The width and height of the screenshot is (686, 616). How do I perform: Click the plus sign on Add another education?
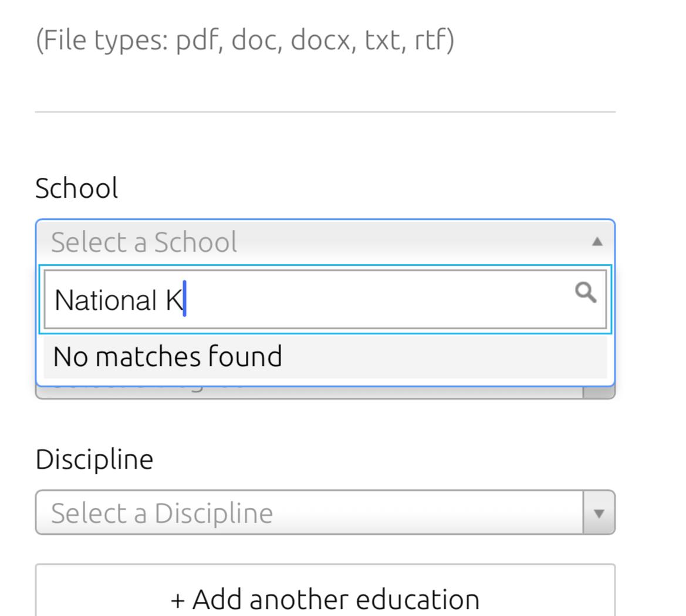(177, 600)
